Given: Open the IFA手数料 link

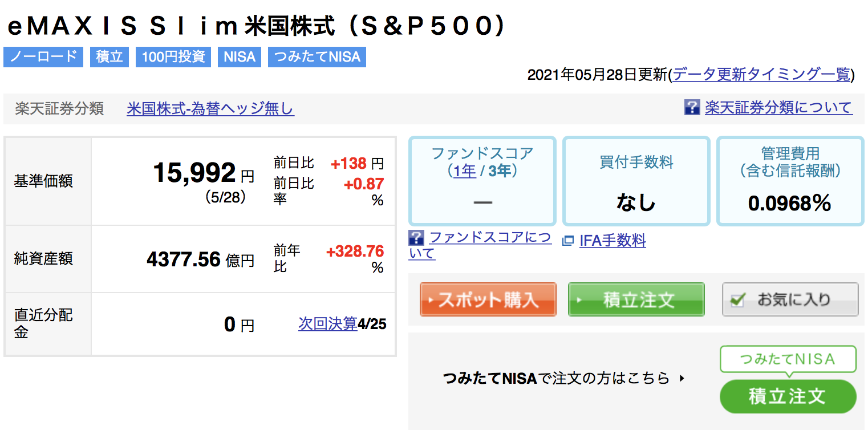Looking at the screenshot, I should point(613,241).
